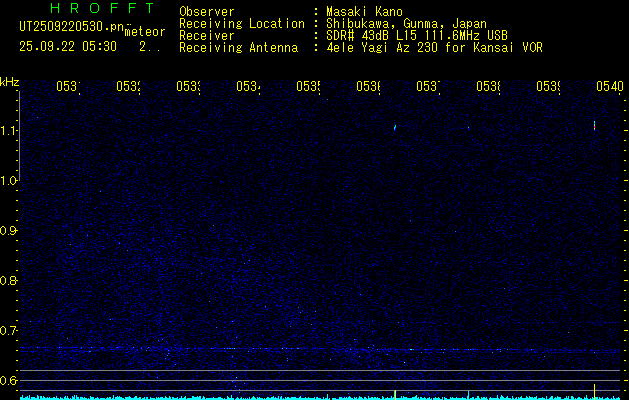Select the 0.8 frequency axis label
Image resolution: width=629 pixels, height=400 pixels.
click(x=8, y=280)
